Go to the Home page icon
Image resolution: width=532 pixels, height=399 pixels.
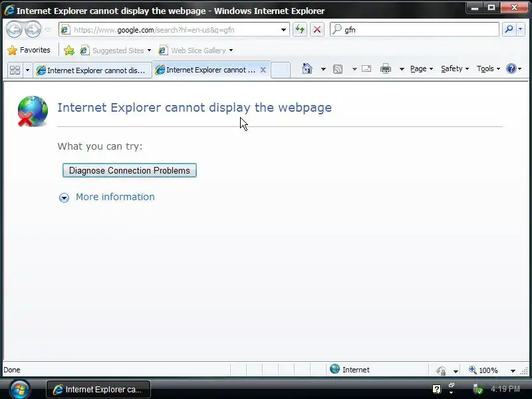307,69
